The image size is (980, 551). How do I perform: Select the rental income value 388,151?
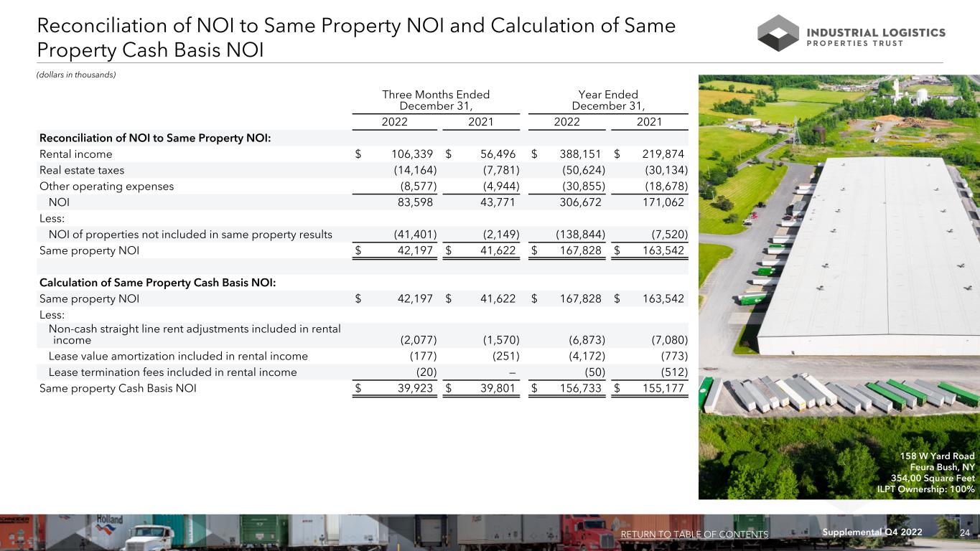[580, 154]
